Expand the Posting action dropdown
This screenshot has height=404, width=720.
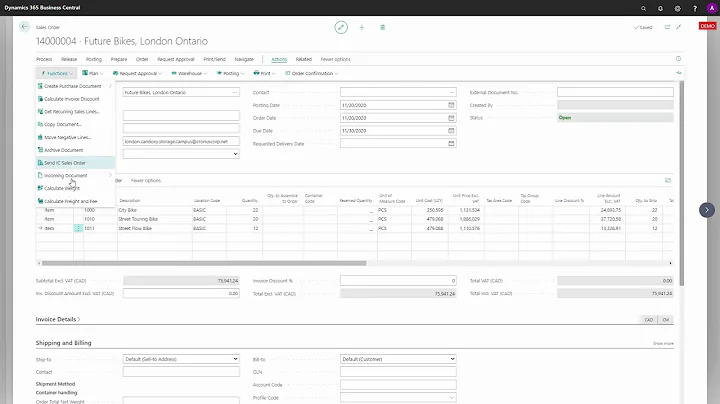tap(230, 73)
